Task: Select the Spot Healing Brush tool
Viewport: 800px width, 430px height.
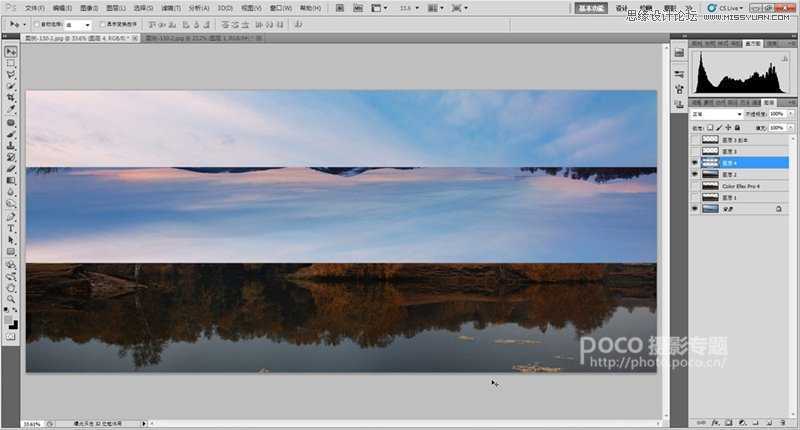Action: [11, 123]
